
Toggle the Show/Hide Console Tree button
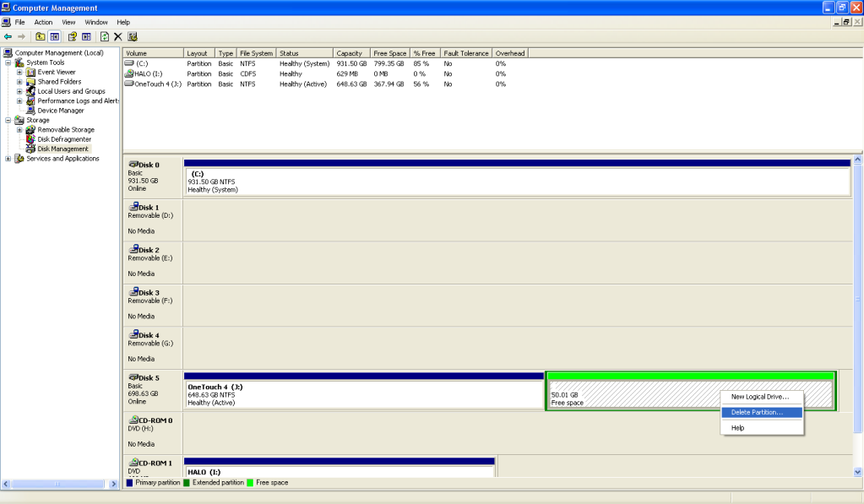[x=54, y=36]
